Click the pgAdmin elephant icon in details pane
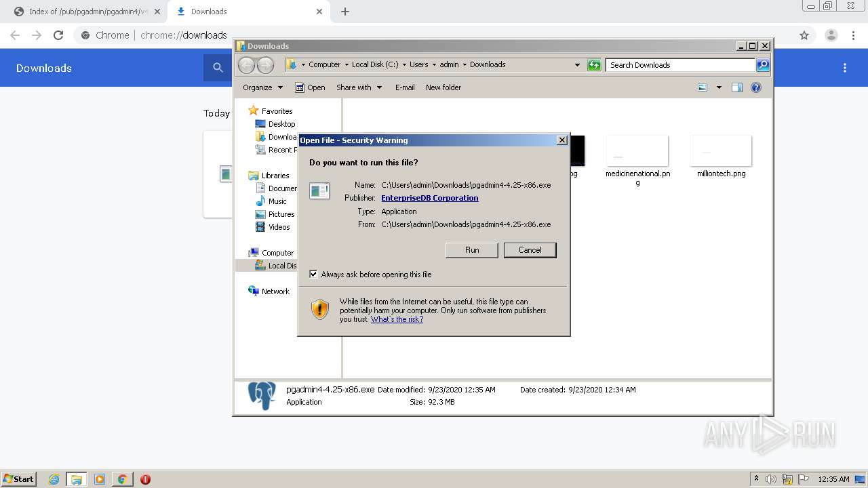The image size is (868, 488). (262, 396)
